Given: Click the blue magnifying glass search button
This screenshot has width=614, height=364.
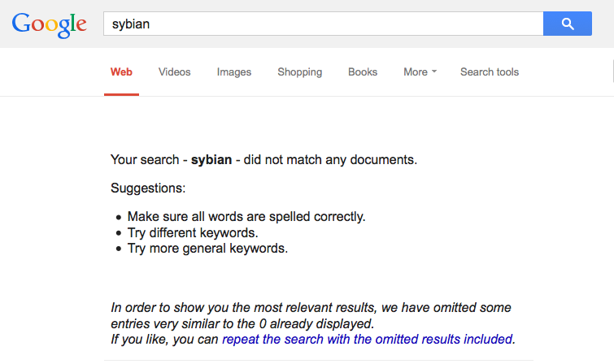Looking at the screenshot, I should (568, 24).
